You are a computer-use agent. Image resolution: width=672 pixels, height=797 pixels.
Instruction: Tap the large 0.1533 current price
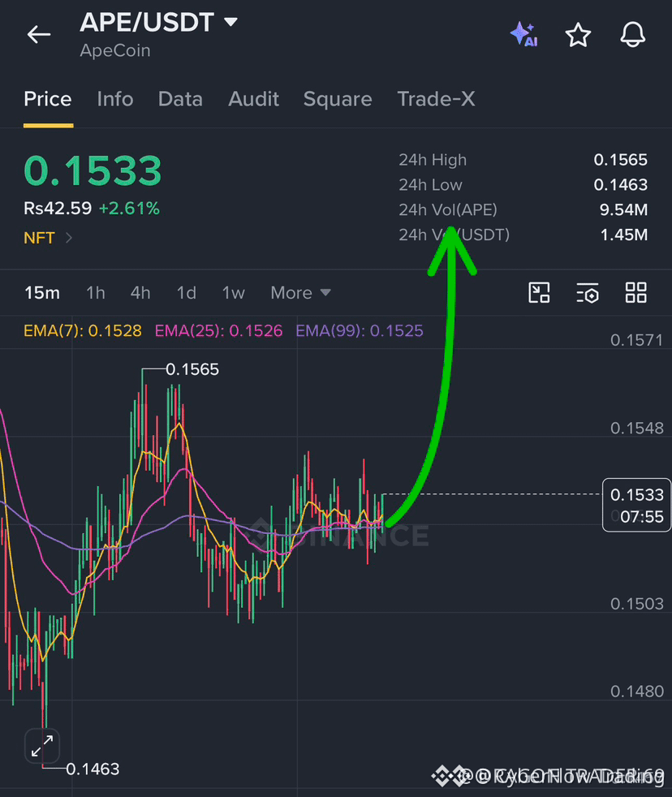(x=93, y=170)
